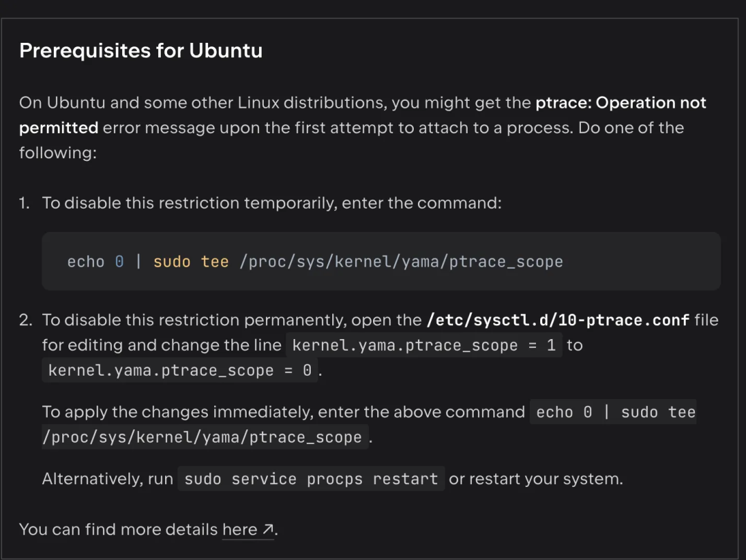Open the 'here' more details link
Viewport: 746px width, 560px height.
point(239,530)
